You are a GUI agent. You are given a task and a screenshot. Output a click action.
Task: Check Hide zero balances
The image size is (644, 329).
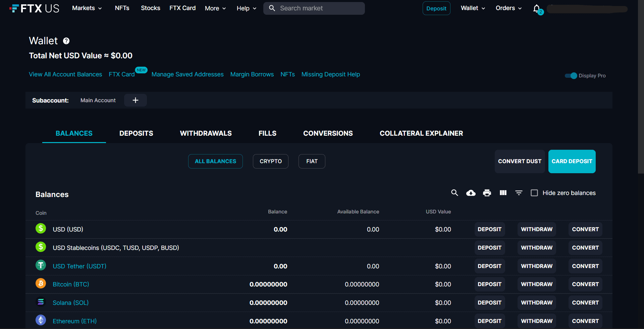534,193
